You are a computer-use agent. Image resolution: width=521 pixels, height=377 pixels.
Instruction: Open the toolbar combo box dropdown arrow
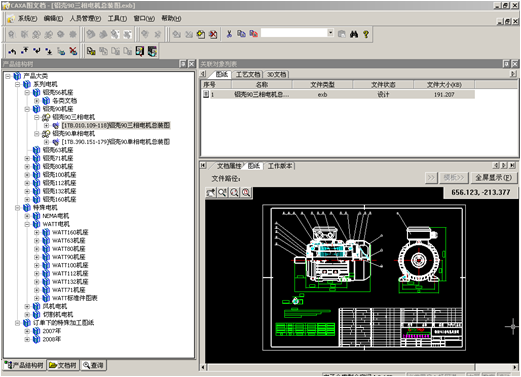(x=330, y=33)
